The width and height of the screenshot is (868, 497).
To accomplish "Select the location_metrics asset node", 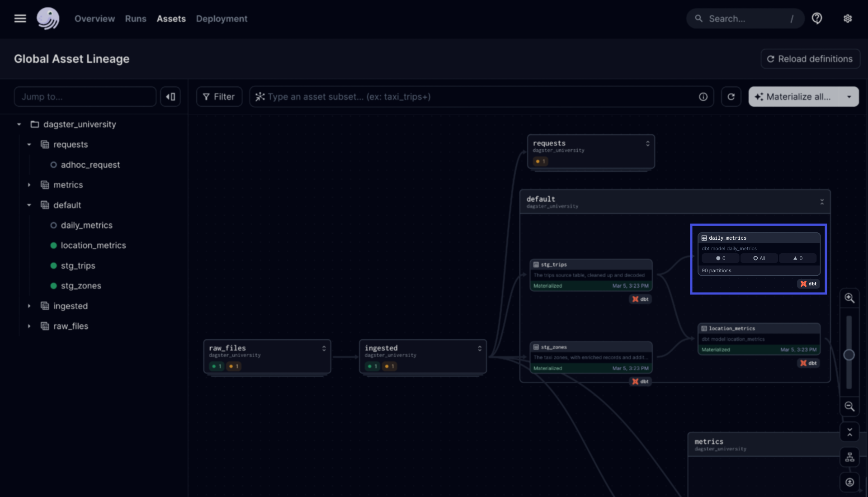I will click(x=759, y=339).
